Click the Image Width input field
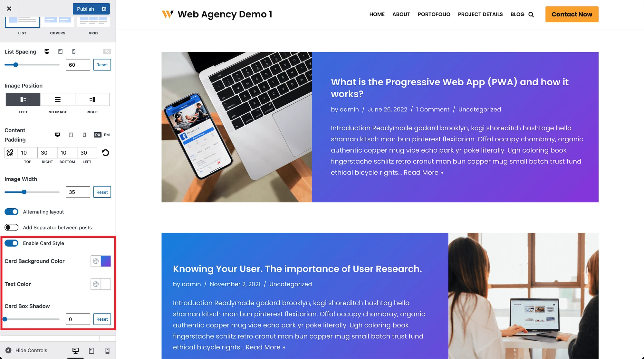644x359 pixels. [78, 192]
